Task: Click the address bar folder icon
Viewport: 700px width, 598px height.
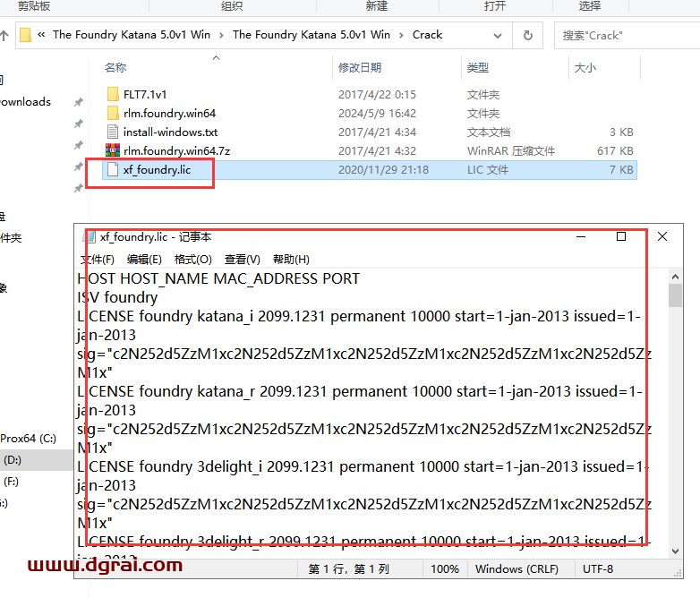Action: click(x=26, y=35)
